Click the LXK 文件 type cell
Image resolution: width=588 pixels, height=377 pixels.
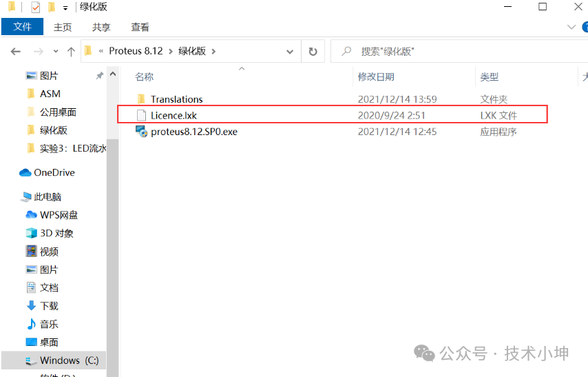tap(498, 115)
